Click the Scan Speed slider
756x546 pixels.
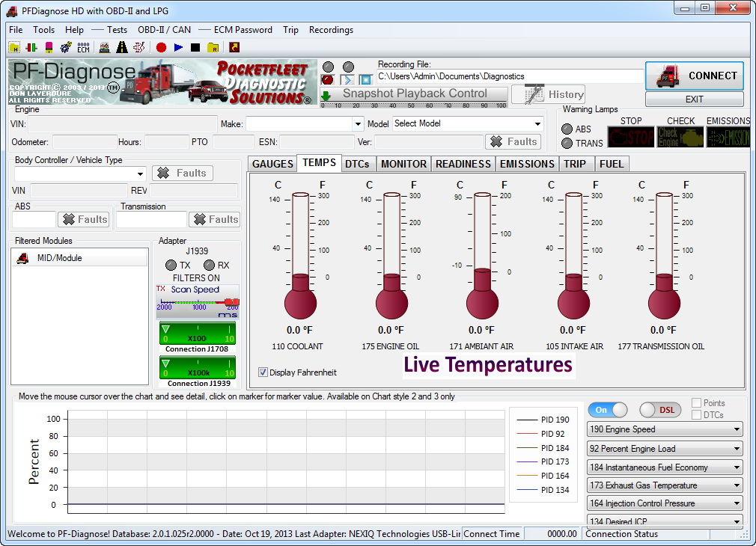(197, 301)
